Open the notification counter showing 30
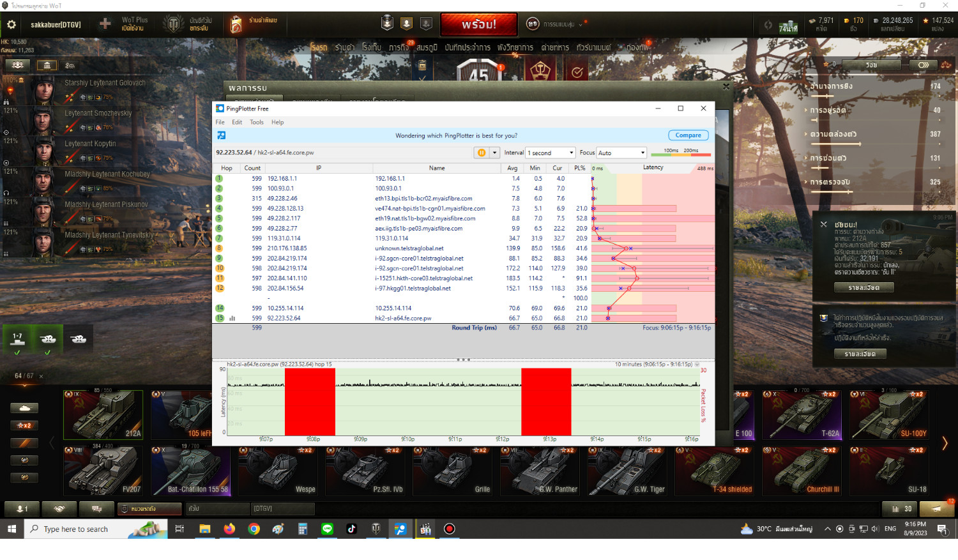958x560 pixels. pyautogui.click(x=899, y=509)
